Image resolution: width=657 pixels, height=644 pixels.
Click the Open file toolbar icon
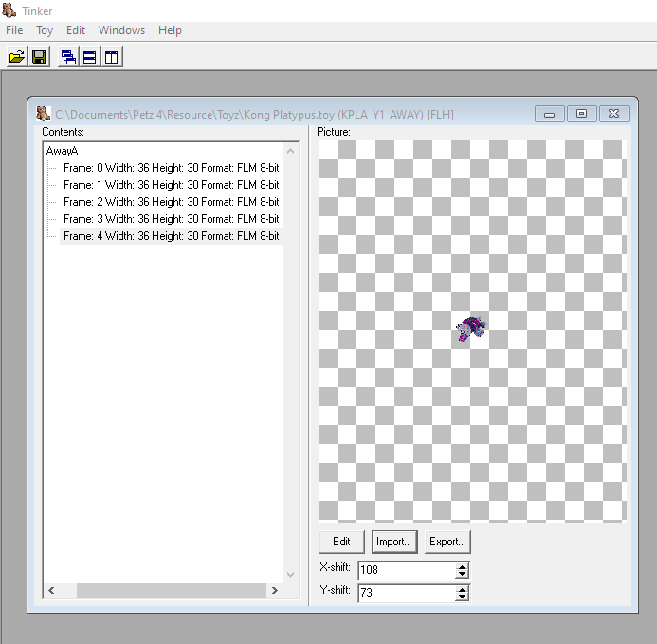coord(17,57)
